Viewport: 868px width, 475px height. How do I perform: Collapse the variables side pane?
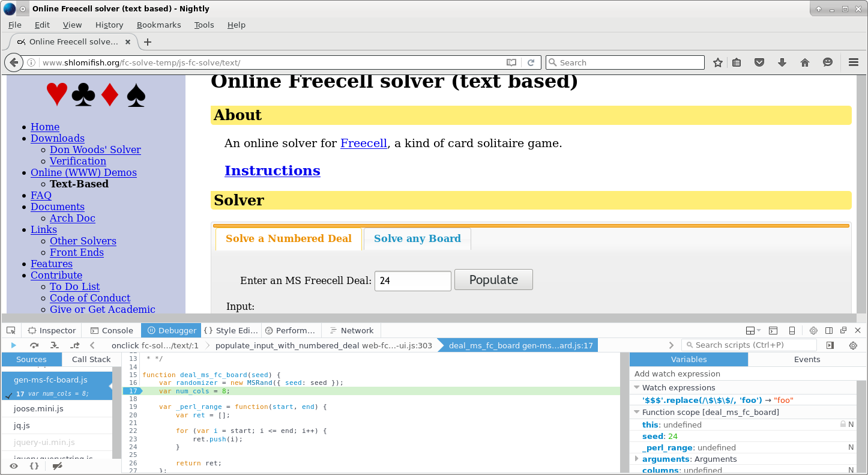point(830,345)
